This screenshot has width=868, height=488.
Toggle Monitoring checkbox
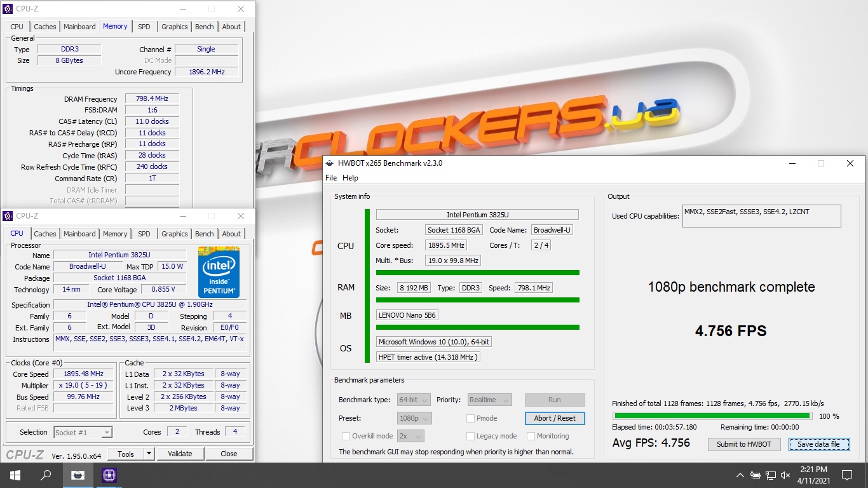coord(531,436)
